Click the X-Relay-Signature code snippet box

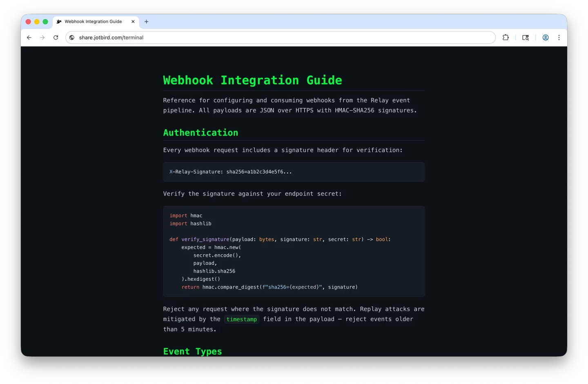294,171
